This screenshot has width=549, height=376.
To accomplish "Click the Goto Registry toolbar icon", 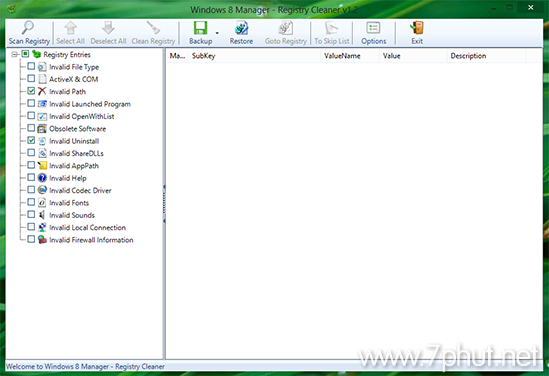I will click(286, 28).
